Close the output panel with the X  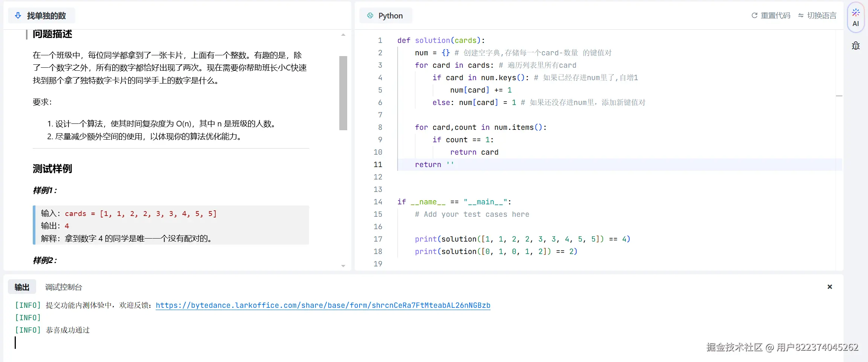[830, 287]
